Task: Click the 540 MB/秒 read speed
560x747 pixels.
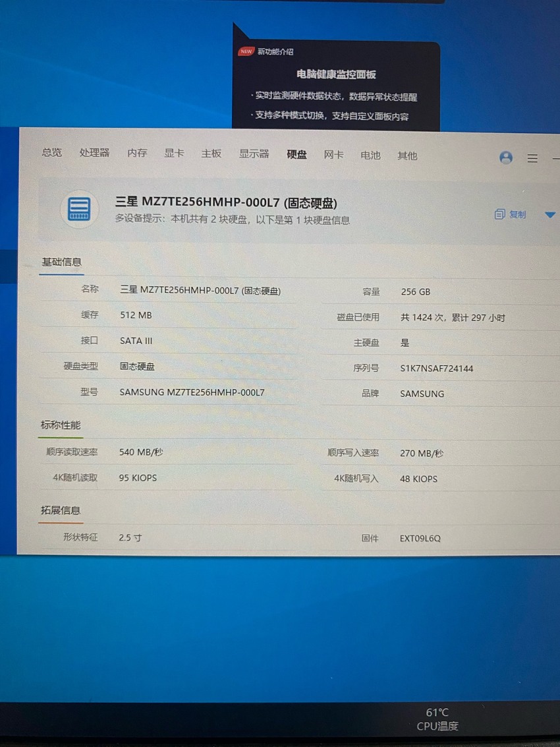Action: (141, 452)
